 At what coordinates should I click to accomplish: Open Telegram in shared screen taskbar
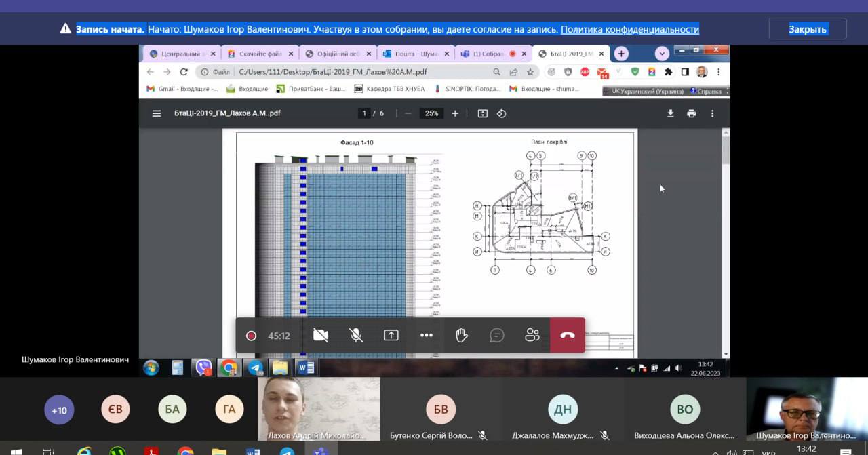coord(255,368)
